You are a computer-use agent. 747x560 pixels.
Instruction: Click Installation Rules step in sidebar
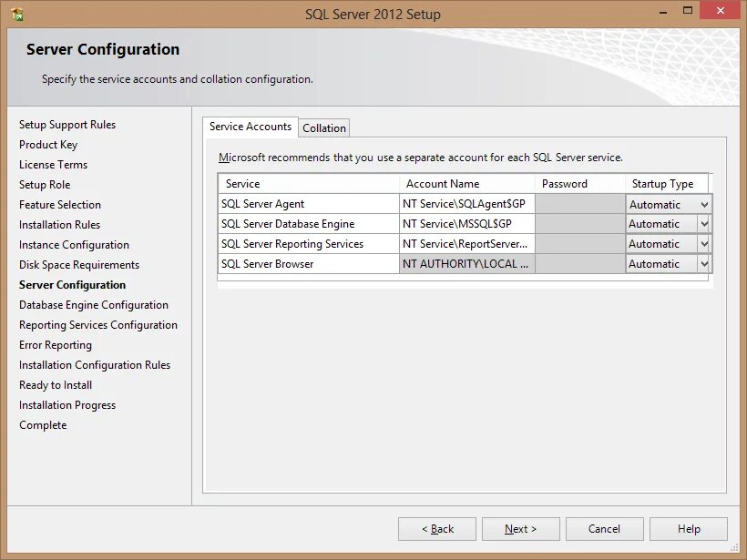(x=59, y=225)
